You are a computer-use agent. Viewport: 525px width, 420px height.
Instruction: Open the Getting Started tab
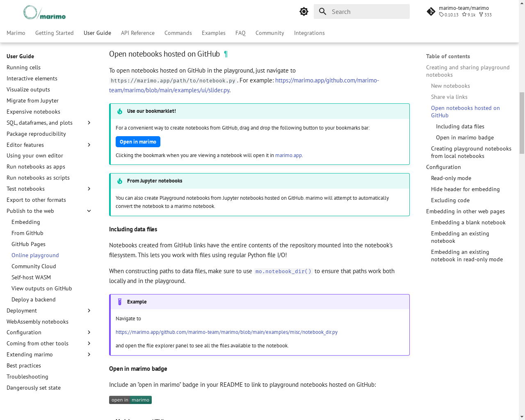point(55,33)
